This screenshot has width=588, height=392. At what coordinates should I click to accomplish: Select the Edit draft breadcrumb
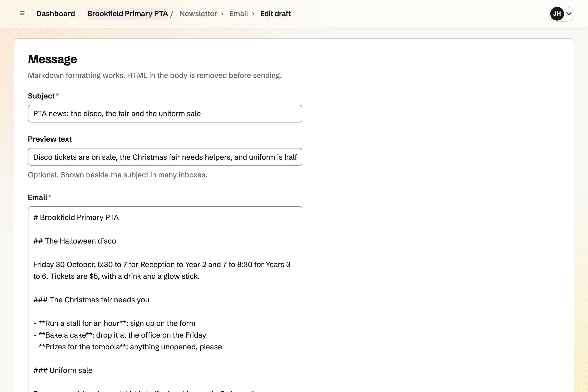(275, 13)
